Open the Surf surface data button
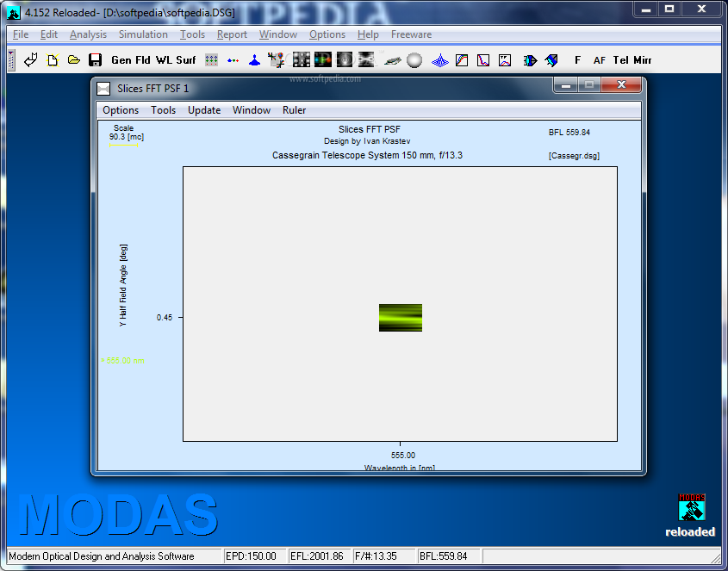The image size is (728, 571). 186,60
